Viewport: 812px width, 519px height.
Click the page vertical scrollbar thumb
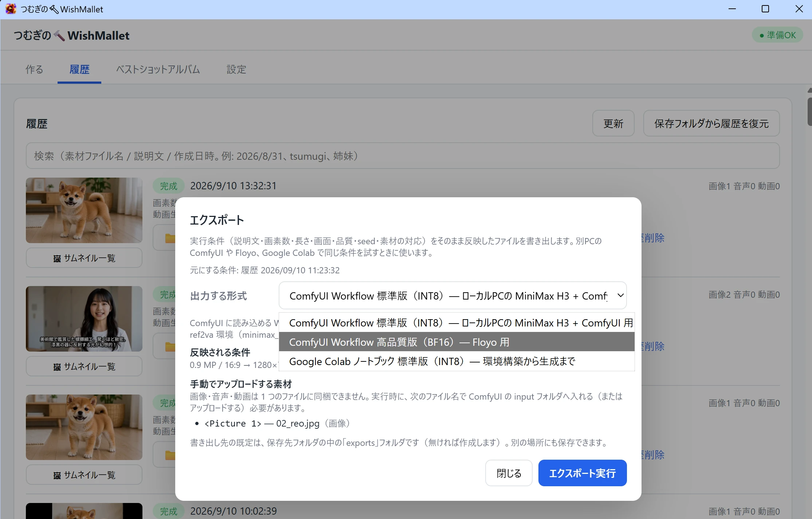point(809,112)
